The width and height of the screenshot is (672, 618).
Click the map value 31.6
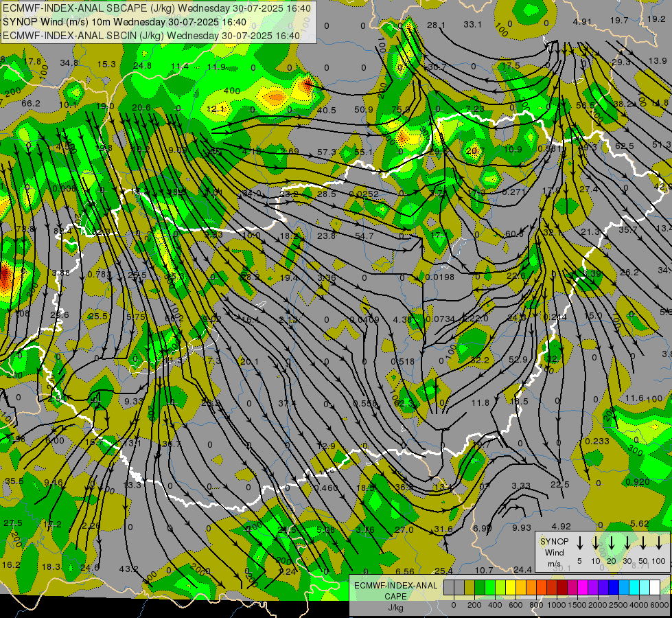pos(443,529)
